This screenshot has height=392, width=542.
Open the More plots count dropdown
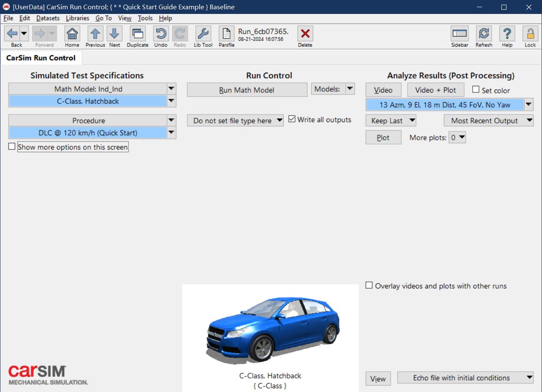pos(457,137)
